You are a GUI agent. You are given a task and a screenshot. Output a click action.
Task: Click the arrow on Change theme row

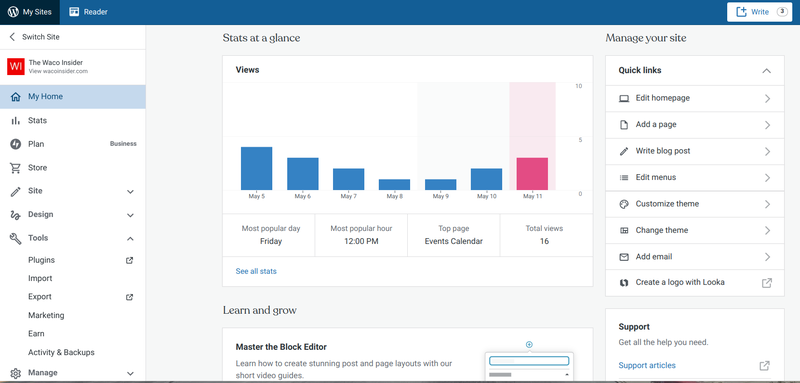click(x=767, y=231)
